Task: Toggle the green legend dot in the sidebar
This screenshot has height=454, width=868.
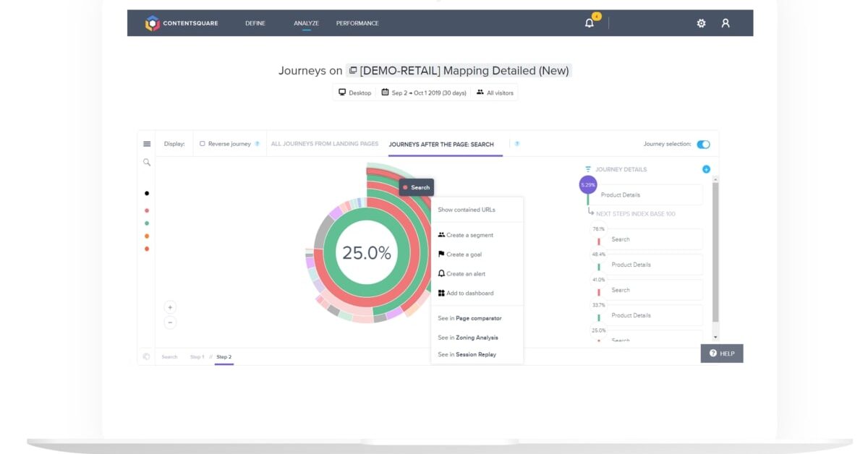Action: pos(147,221)
